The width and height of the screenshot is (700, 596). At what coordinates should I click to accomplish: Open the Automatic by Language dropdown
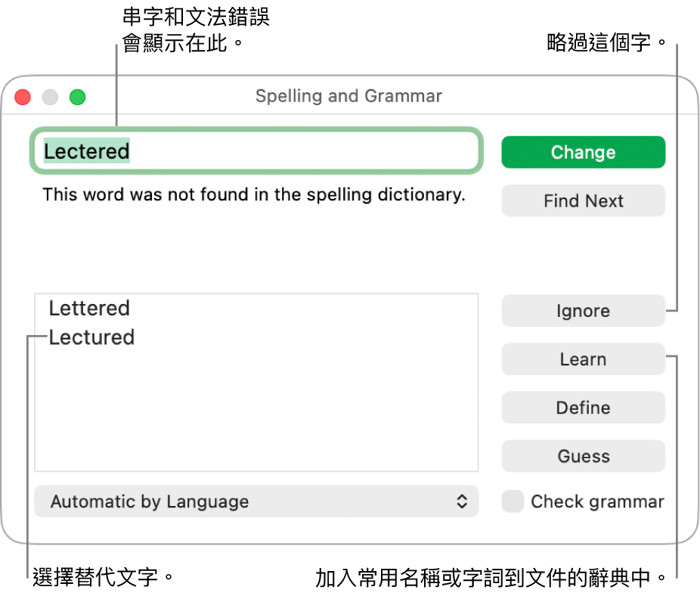coord(256,501)
